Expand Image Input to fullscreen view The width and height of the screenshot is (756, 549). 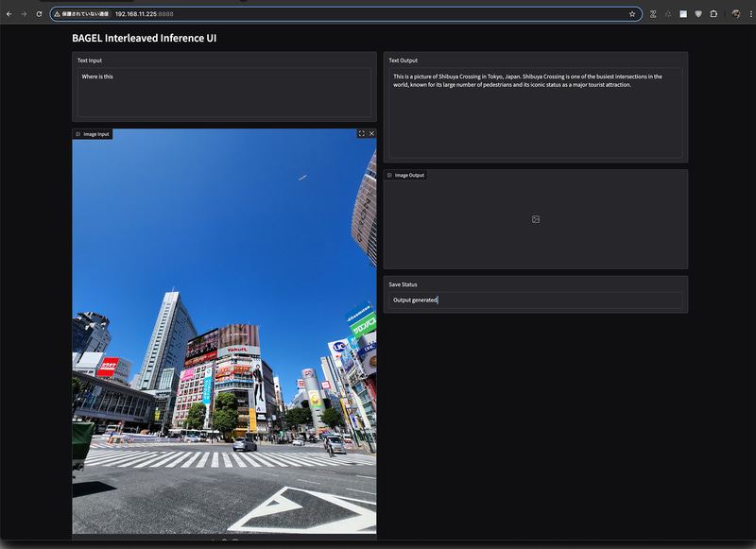pos(362,133)
